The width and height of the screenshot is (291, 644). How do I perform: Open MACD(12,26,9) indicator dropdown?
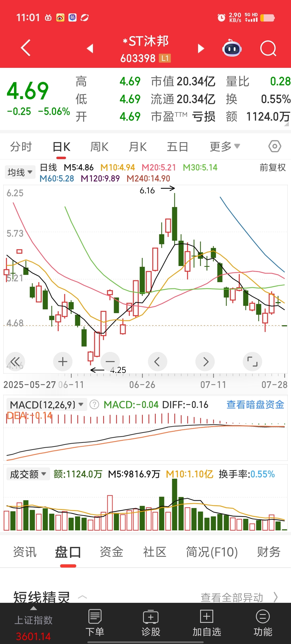(47, 404)
